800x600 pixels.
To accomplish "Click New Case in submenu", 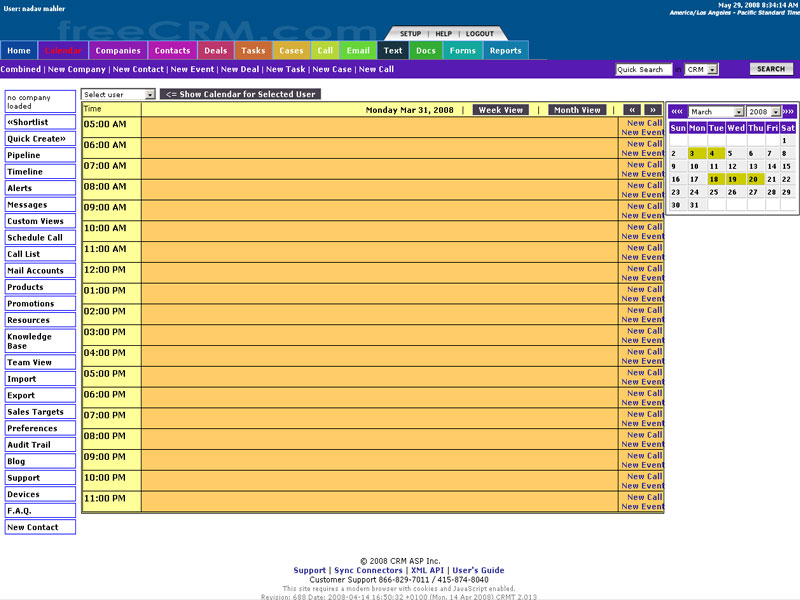I will click(x=332, y=69).
